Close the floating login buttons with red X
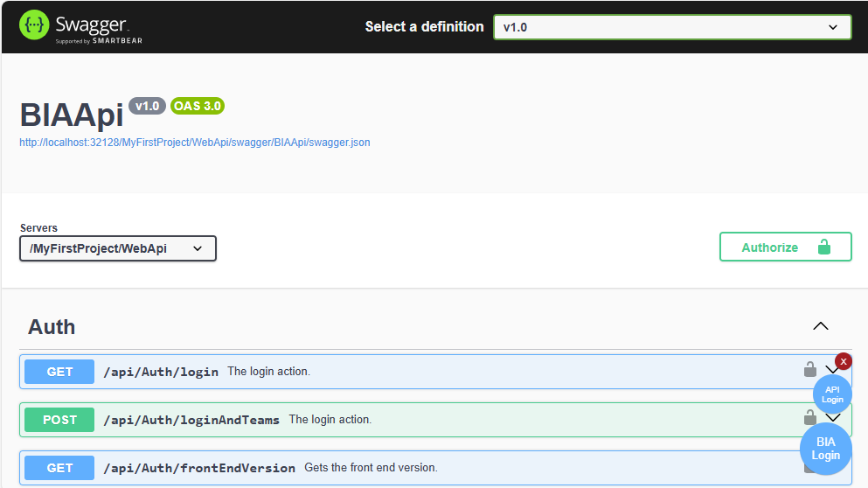Screen dimensions: 868x488 coord(844,361)
